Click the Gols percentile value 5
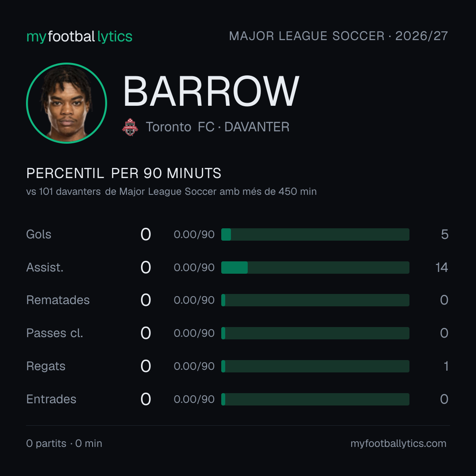The width and height of the screenshot is (476, 476). tap(445, 234)
